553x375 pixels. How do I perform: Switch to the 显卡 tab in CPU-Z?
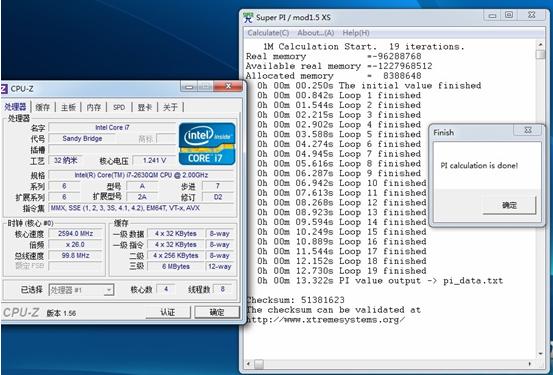[144, 107]
